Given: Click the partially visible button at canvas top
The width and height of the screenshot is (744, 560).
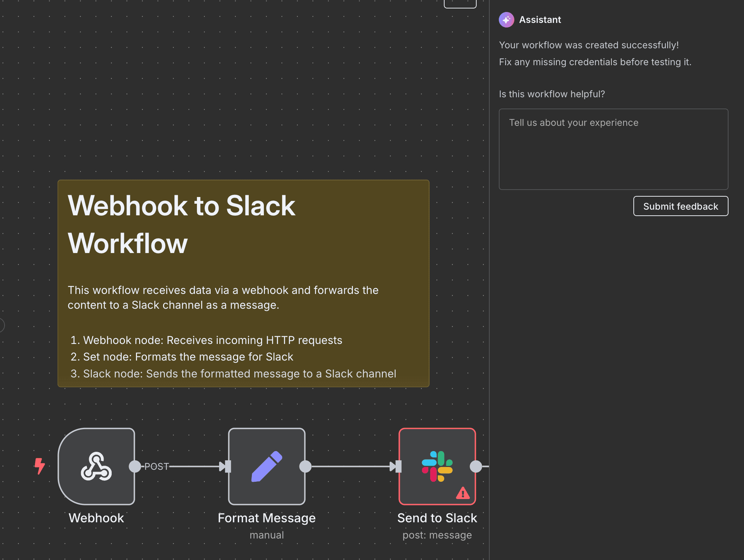Looking at the screenshot, I should click(460, 4).
